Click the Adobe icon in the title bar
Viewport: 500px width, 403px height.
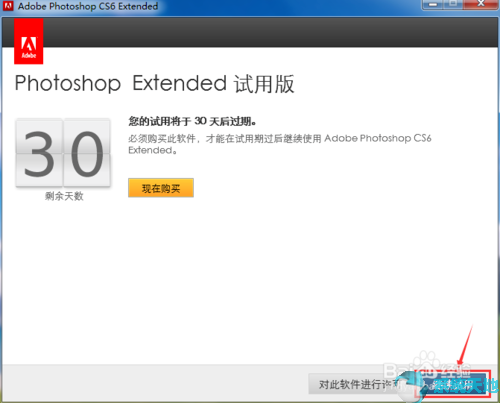[8, 6]
